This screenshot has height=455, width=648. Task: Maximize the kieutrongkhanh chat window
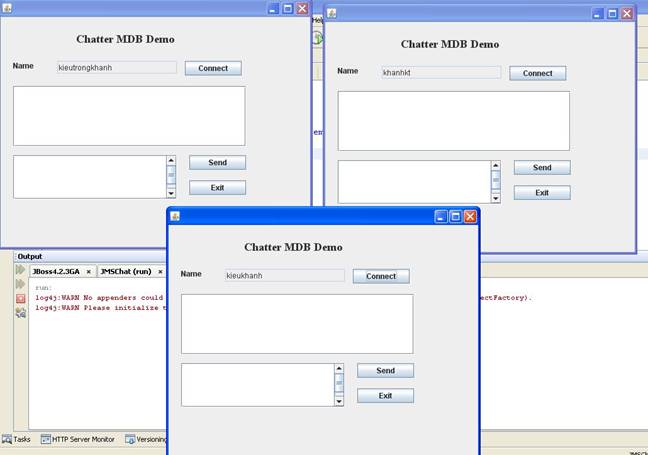click(288, 9)
